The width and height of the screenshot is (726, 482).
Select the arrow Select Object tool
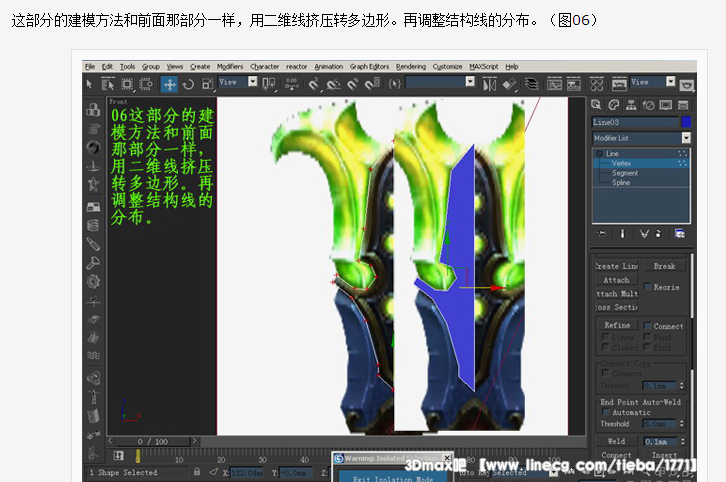tap(89, 84)
